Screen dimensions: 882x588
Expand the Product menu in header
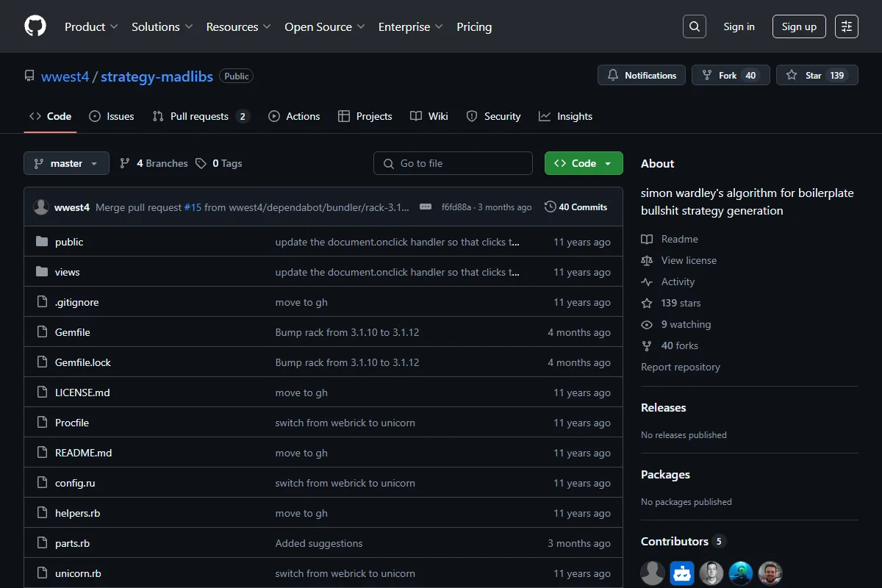click(x=91, y=26)
